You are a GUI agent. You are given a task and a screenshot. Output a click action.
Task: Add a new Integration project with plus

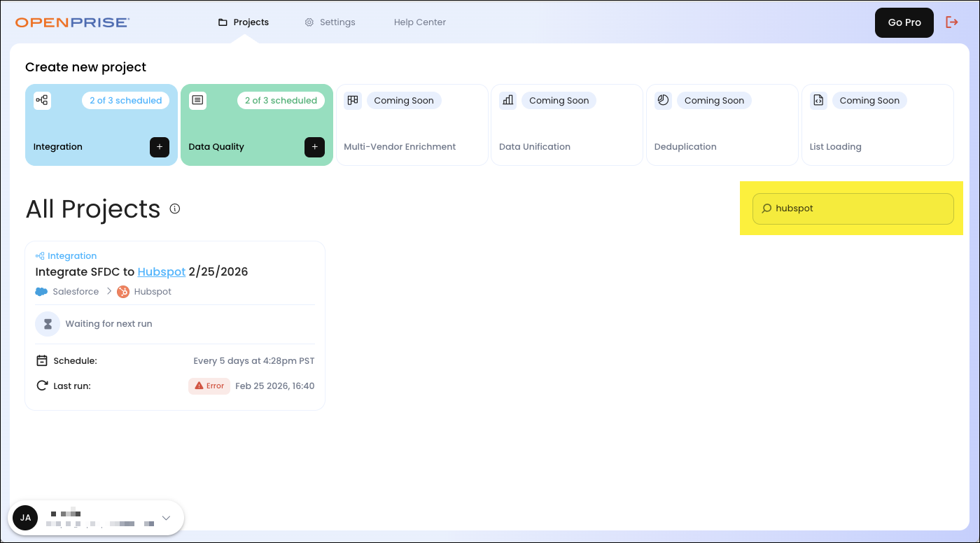(x=160, y=147)
